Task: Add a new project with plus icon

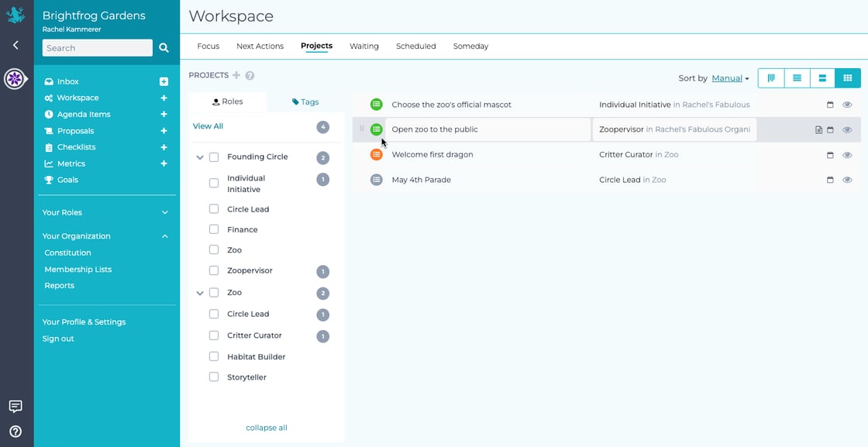Action: [x=236, y=75]
